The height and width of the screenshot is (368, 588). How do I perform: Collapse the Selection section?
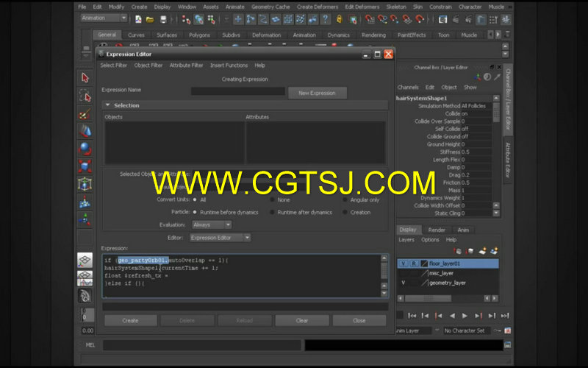pos(107,105)
